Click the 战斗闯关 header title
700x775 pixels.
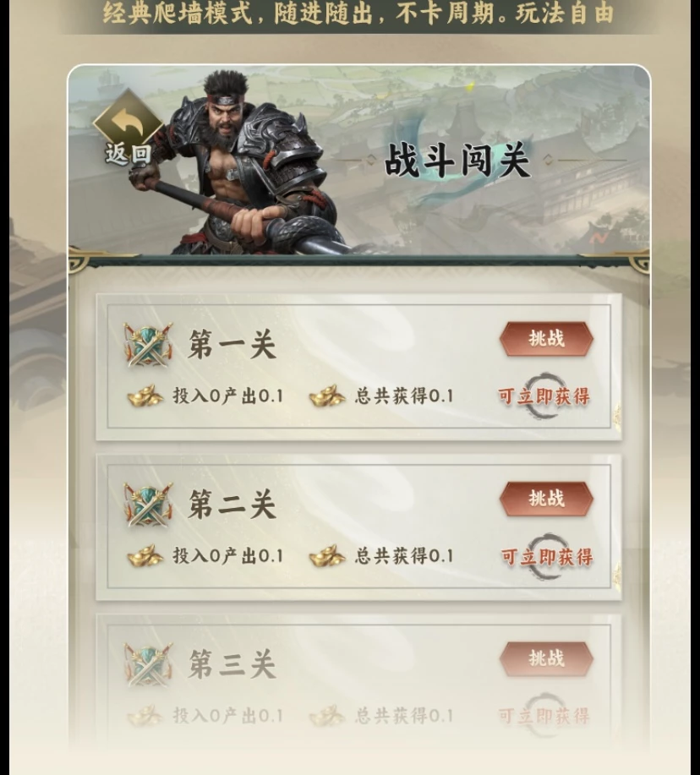(457, 160)
